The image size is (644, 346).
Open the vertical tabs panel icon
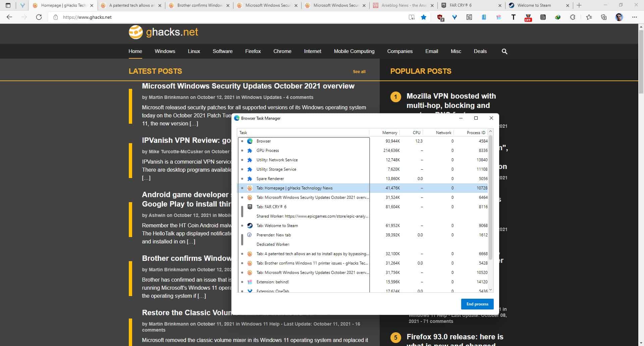8,5
